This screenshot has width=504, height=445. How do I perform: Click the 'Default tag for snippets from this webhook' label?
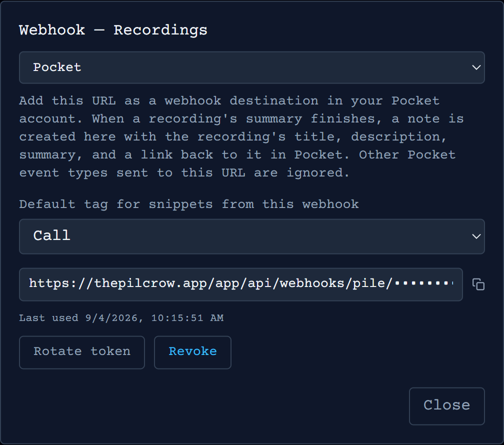coord(188,204)
